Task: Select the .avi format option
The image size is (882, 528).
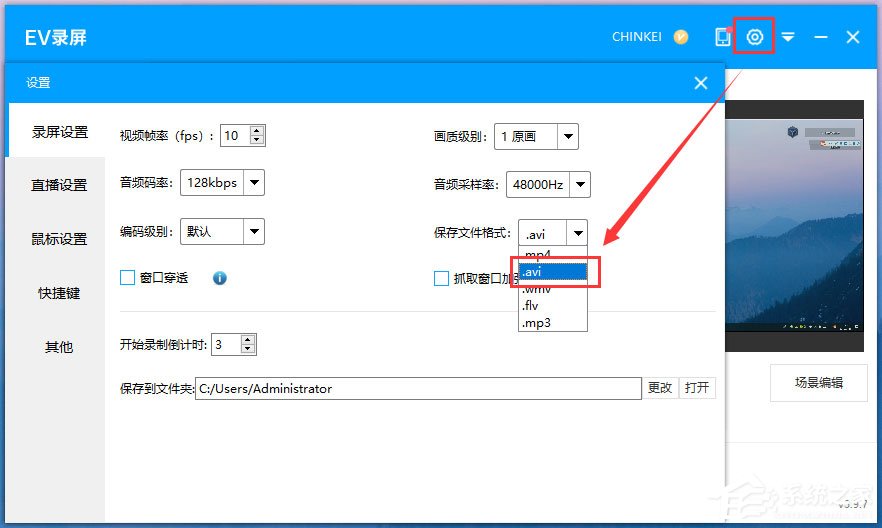Action: click(552, 272)
